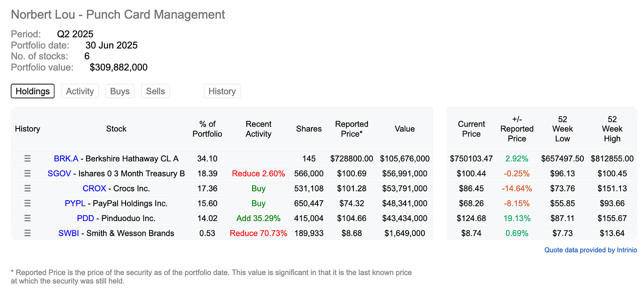Click the 650,447 shares cell
Screen dimensions: 644x295
[x=309, y=203]
